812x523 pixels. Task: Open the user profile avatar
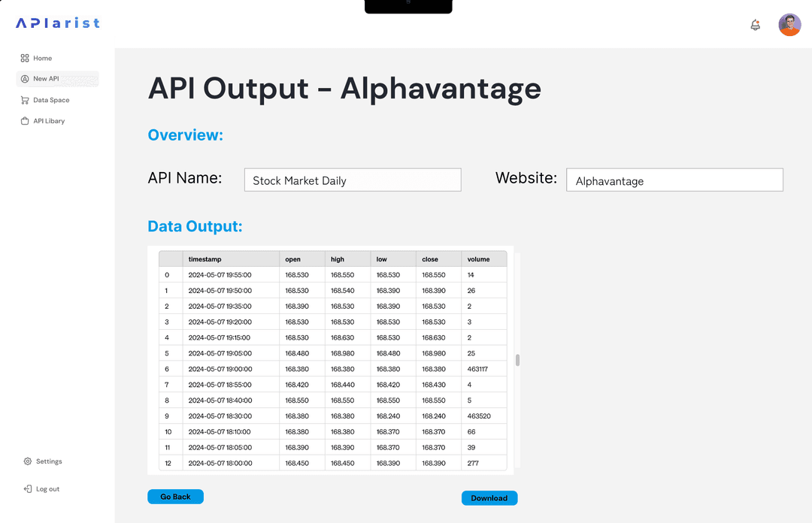pos(789,25)
